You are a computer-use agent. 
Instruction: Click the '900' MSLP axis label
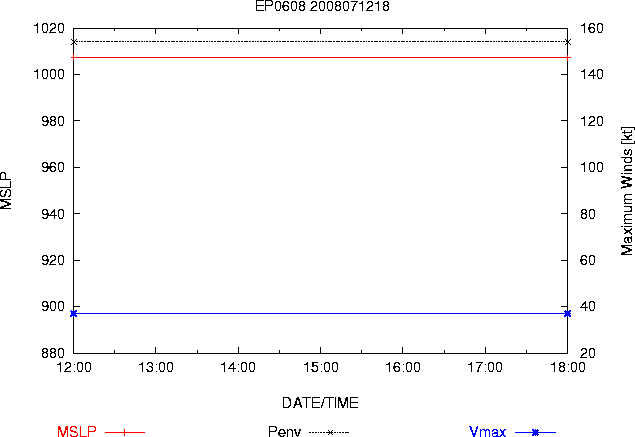tap(53, 306)
